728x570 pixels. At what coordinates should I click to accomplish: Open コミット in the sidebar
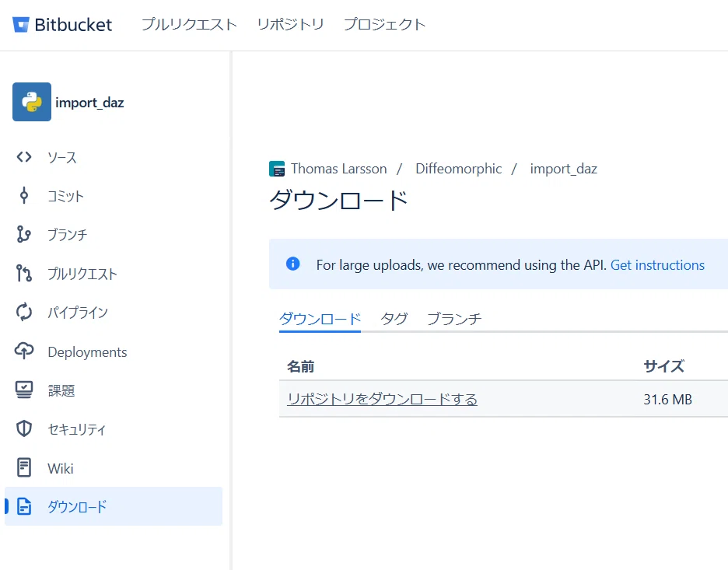point(65,196)
